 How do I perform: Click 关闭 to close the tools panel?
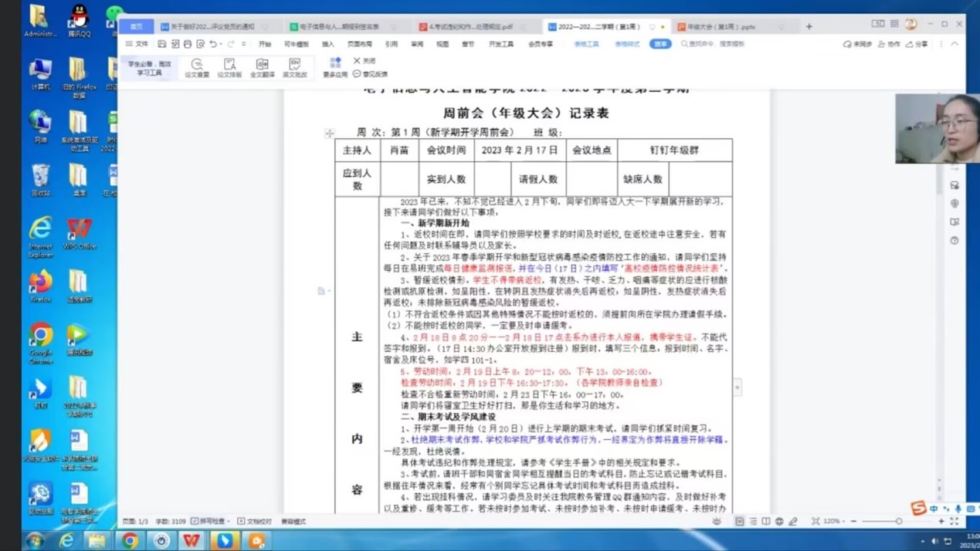tap(365, 60)
